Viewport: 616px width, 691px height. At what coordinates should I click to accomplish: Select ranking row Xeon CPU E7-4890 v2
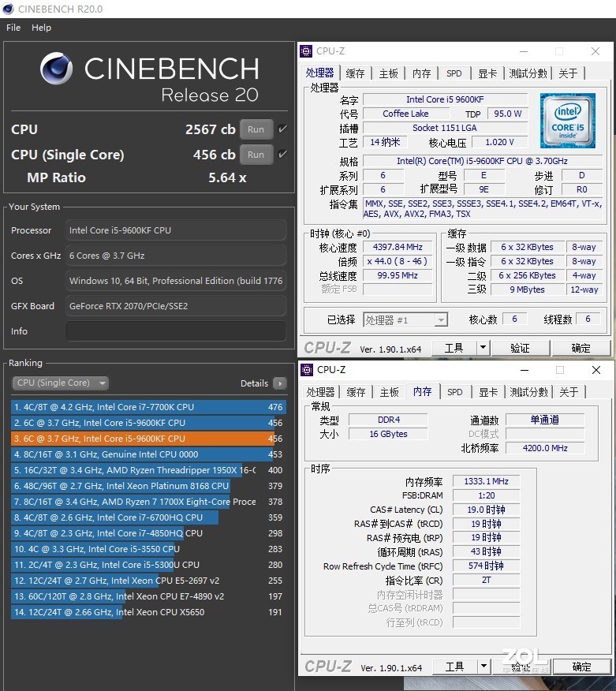(148, 596)
